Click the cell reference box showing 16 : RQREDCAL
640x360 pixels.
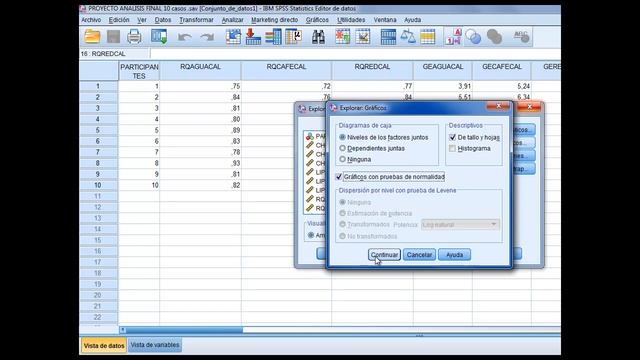tap(114, 53)
